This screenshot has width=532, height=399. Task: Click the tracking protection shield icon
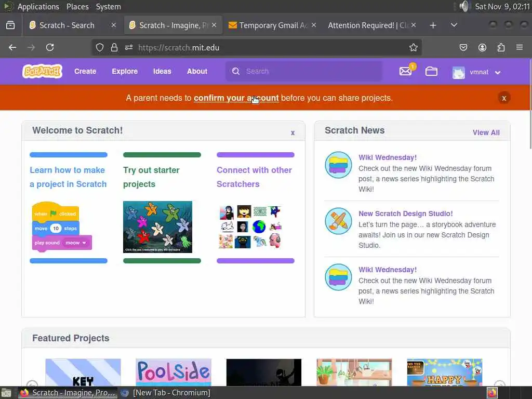99,47
